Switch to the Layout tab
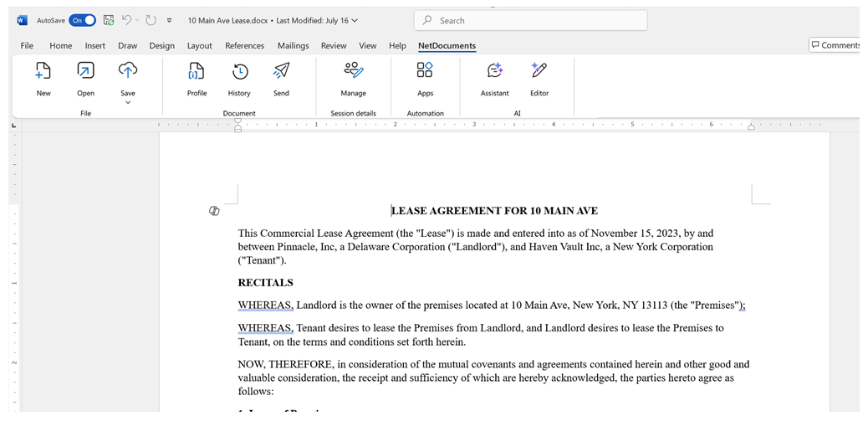The width and height of the screenshot is (868, 421). click(x=199, y=46)
